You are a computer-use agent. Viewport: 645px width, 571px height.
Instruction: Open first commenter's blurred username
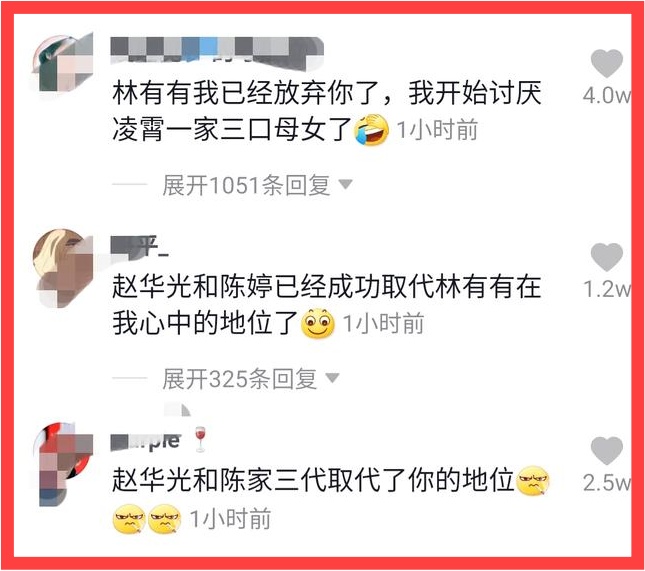[x=217, y=50]
